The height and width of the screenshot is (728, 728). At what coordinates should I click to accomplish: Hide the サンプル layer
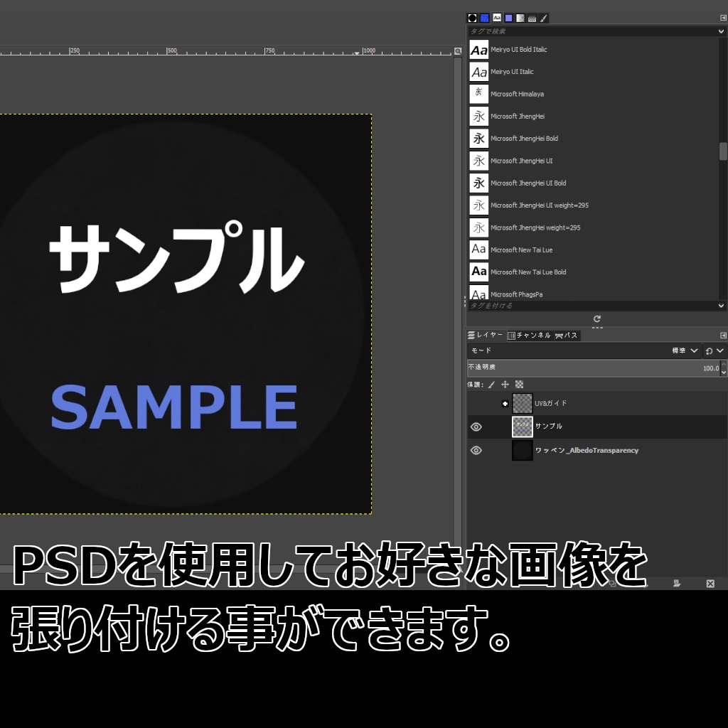point(476,427)
